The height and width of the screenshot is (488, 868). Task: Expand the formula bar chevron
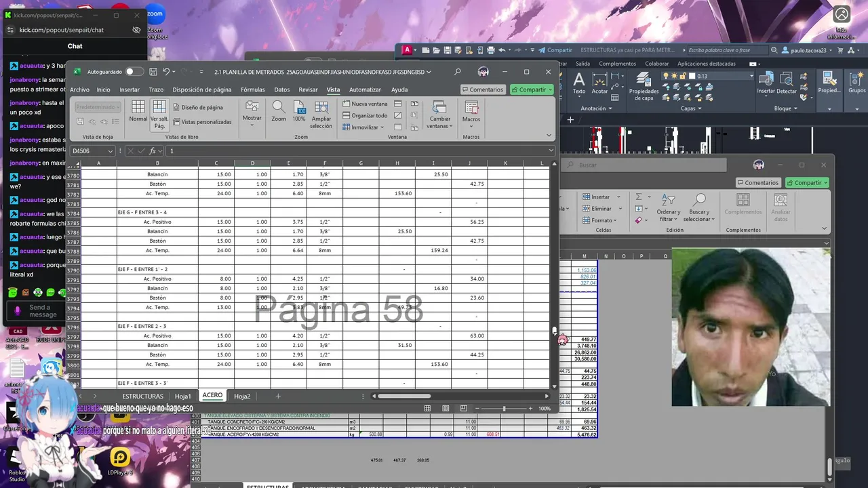[x=551, y=150]
